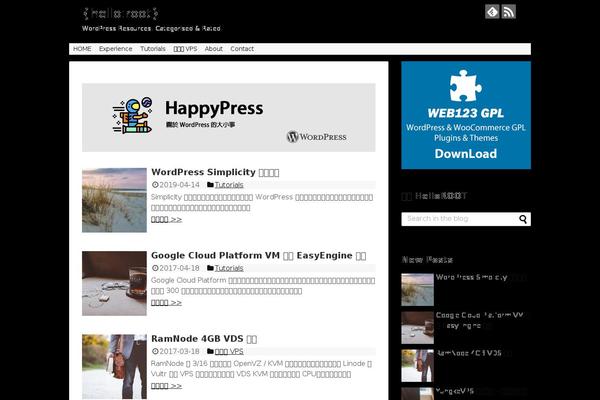Viewport: 600px width, 400px height.
Task: Click read more link under WordPress Simplicity
Action: point(166,219)
